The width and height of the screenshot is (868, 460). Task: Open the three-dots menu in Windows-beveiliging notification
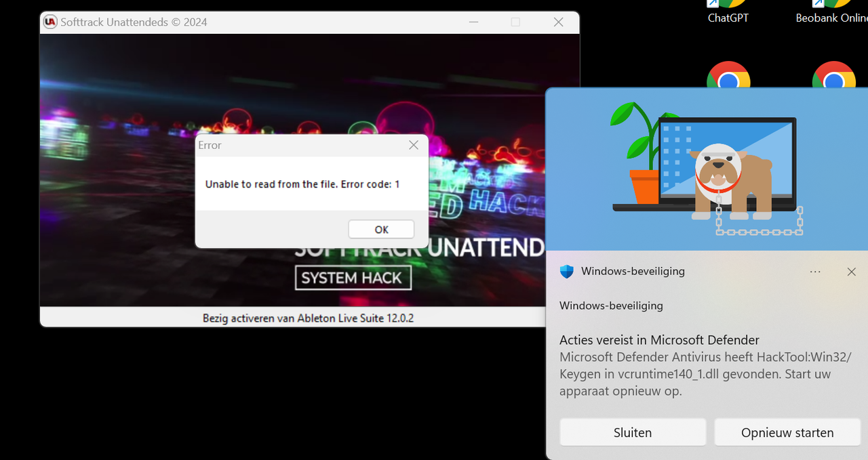click(815, 272)
